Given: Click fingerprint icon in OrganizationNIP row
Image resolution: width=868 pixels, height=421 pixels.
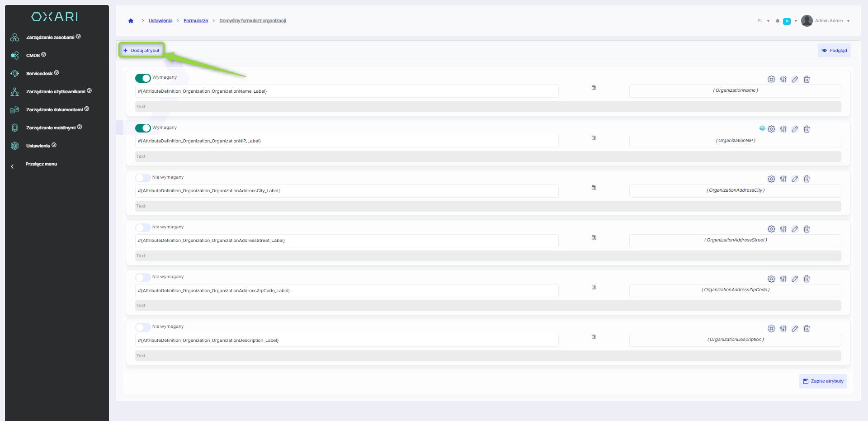Looking at the screenshot, I should pyautogui.click(x=762, y=129).
